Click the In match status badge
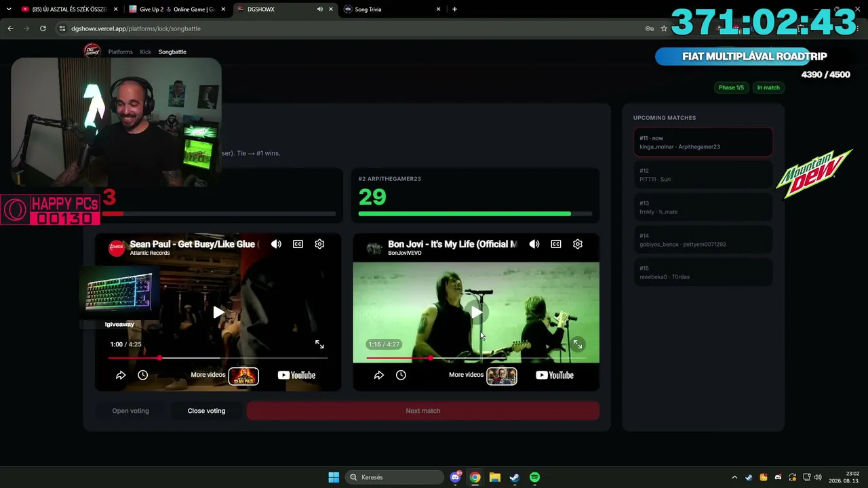Image resolution: width=868 pixels, height=488 pixels. click(x=768, y=87)
